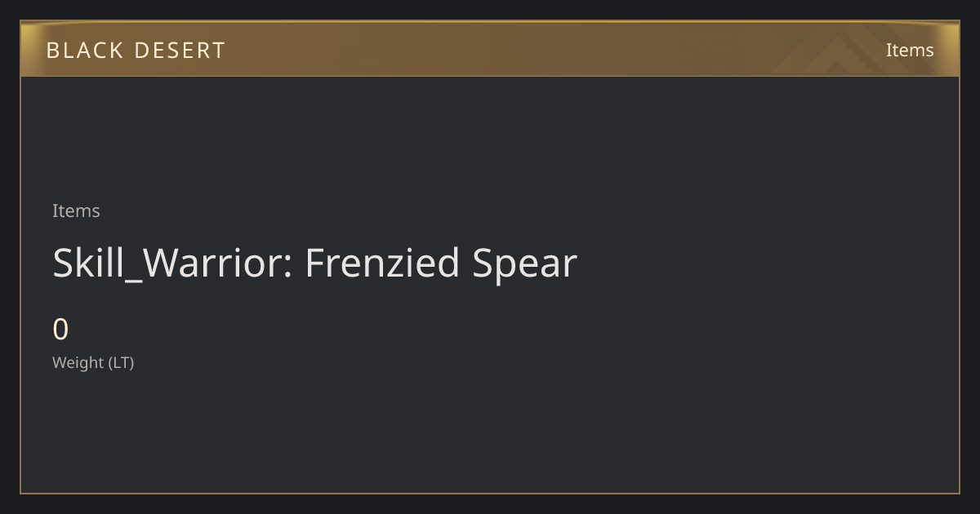Click the empty area above the Items breadcrumb

(490, 139)
